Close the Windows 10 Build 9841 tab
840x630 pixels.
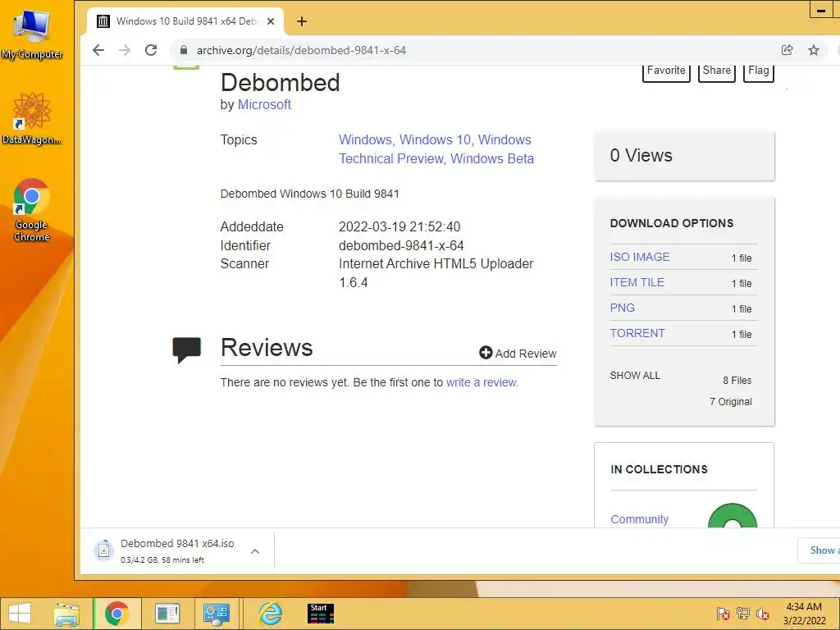271,21
